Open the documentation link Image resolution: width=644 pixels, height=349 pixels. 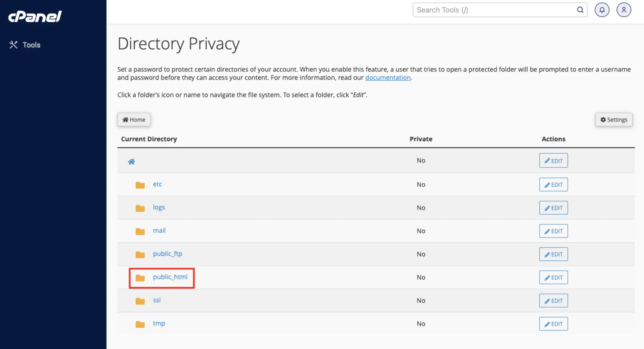388,78
